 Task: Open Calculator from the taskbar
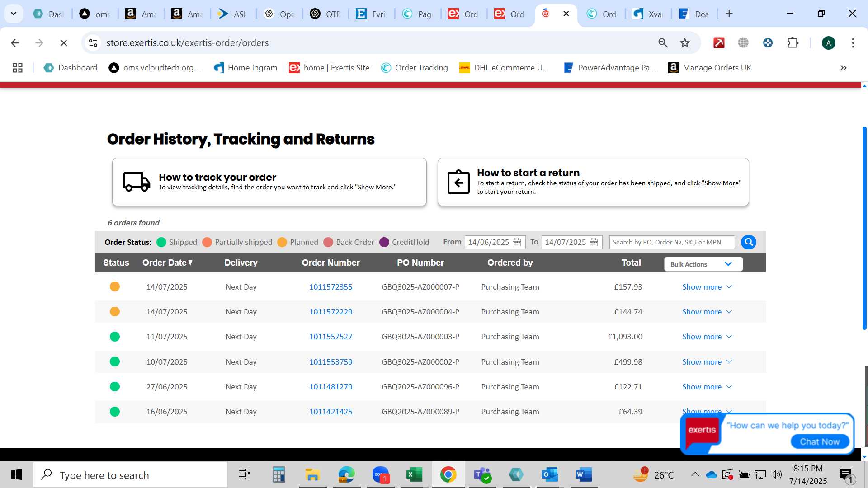pyautogui.click(x=278, y=475)
